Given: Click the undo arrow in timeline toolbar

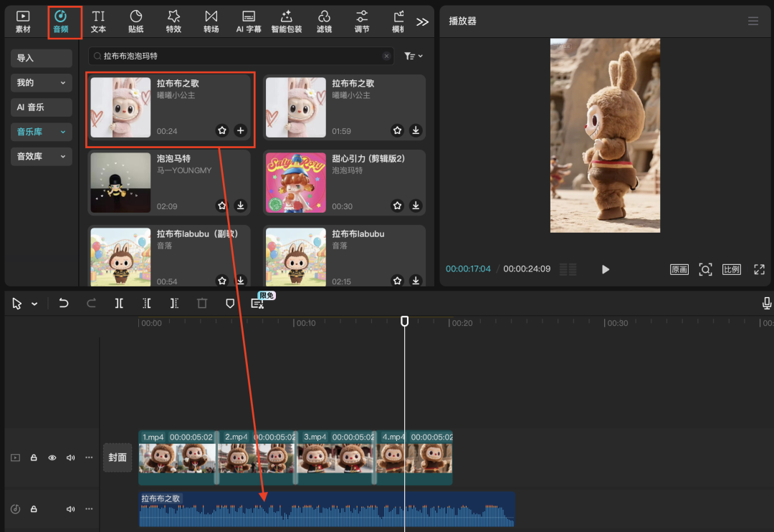Looking at the screenshot, I should (x=64, y=304).
